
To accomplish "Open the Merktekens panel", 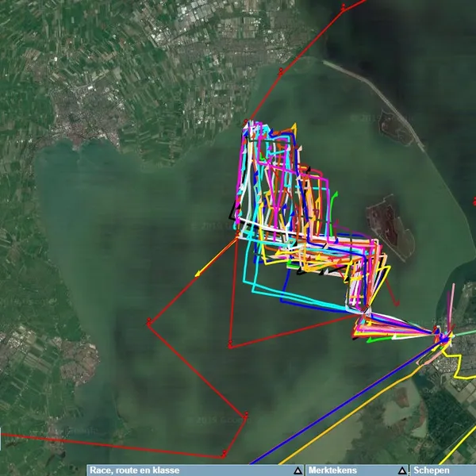I will (333, 470).
